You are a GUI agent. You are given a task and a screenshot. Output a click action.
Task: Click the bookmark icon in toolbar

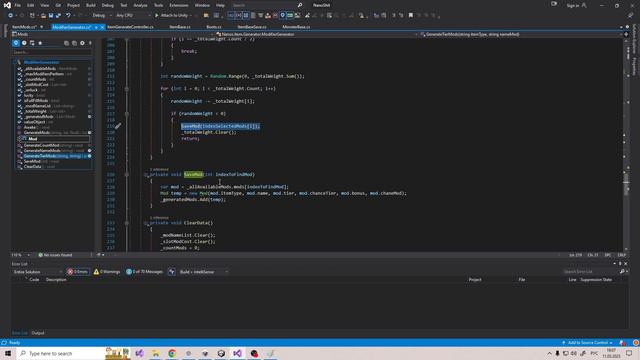point(411,16)
